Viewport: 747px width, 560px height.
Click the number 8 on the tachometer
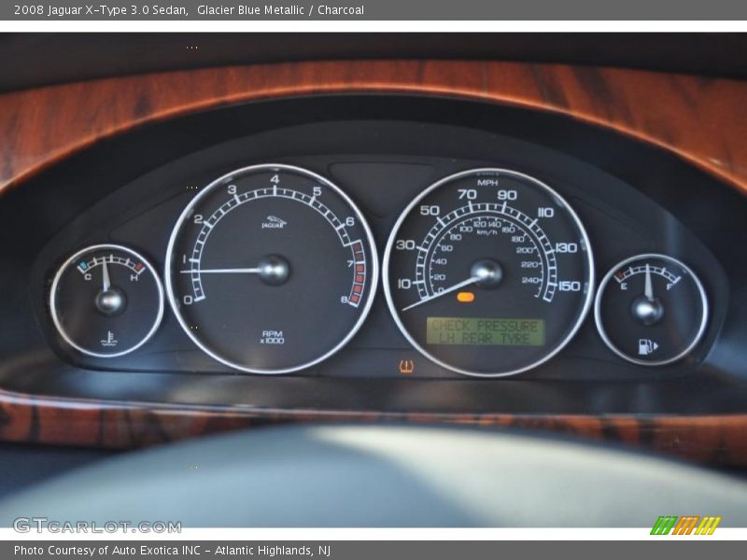(344, 300)
